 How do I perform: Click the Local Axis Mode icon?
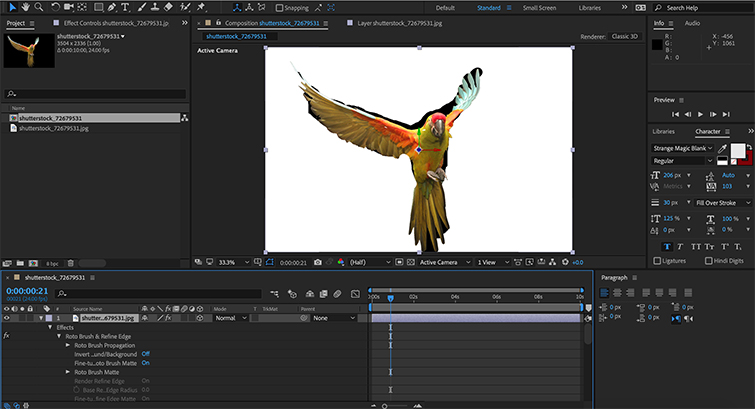(x=237, y=8)
